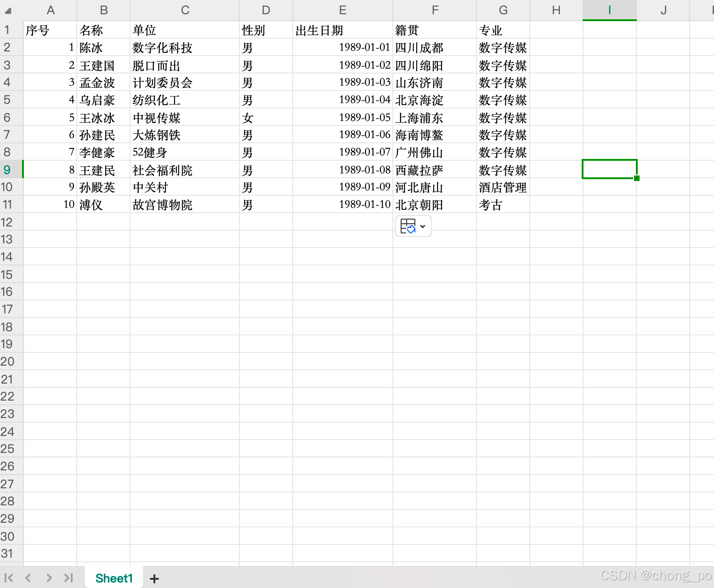The height and width of the screenshot is (588, 714).
Task: Select row header 1
Action: tap(7, 29)
